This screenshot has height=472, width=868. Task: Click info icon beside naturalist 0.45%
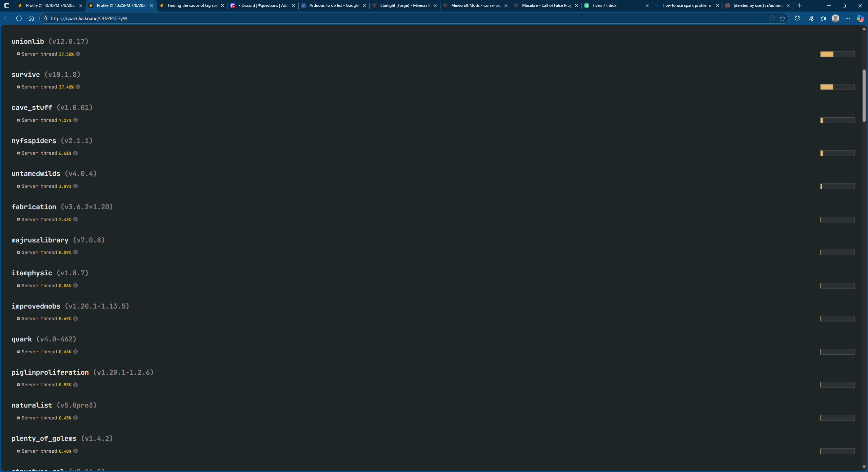click(x=76, y=418)
